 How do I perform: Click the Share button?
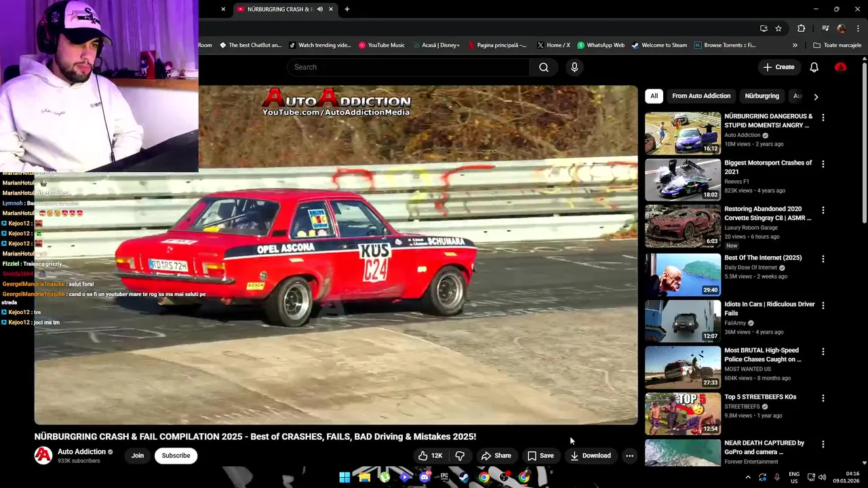tap(496, 455)
